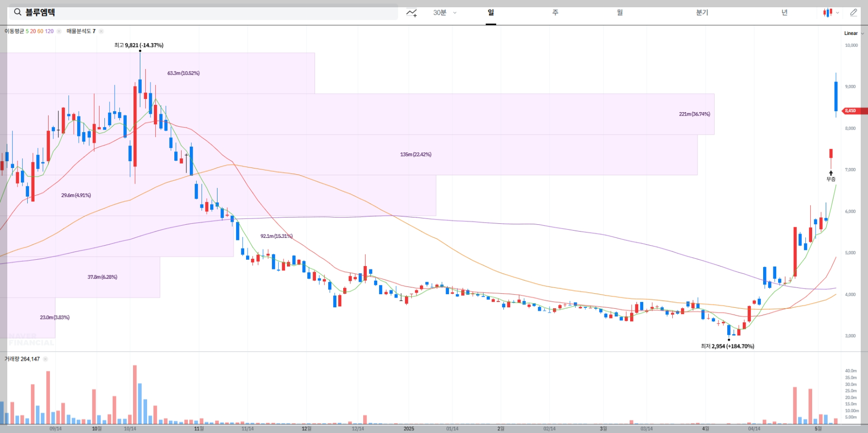The width and height of the screenshot is (868, 433).
Task: Click the 04/14 date axis label
Action: pos(753,429)
